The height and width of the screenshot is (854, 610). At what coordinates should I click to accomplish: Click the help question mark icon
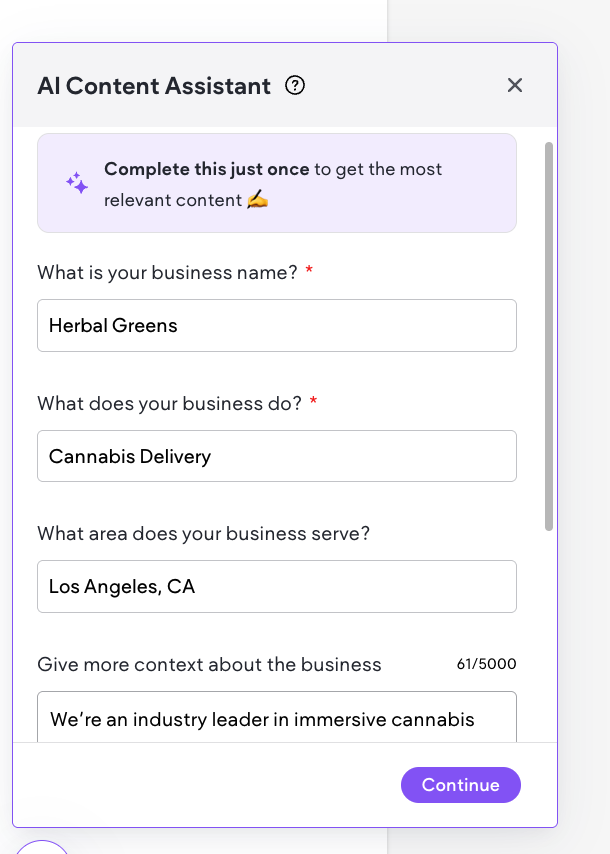295,86
